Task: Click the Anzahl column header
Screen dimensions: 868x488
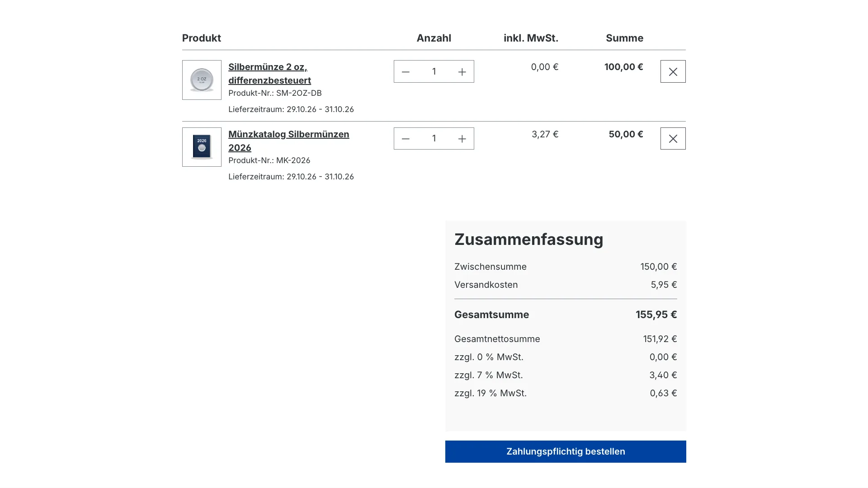Action: 434,38
